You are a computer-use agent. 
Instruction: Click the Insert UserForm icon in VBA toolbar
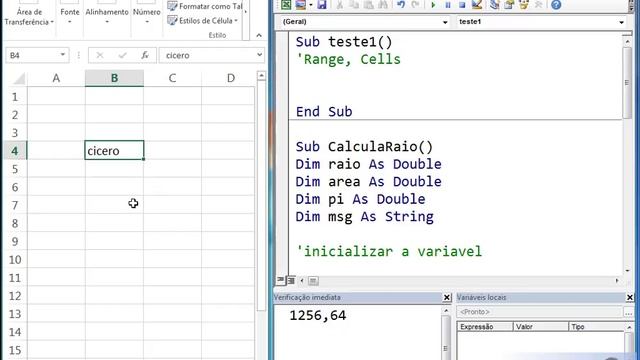click(301, 4)
